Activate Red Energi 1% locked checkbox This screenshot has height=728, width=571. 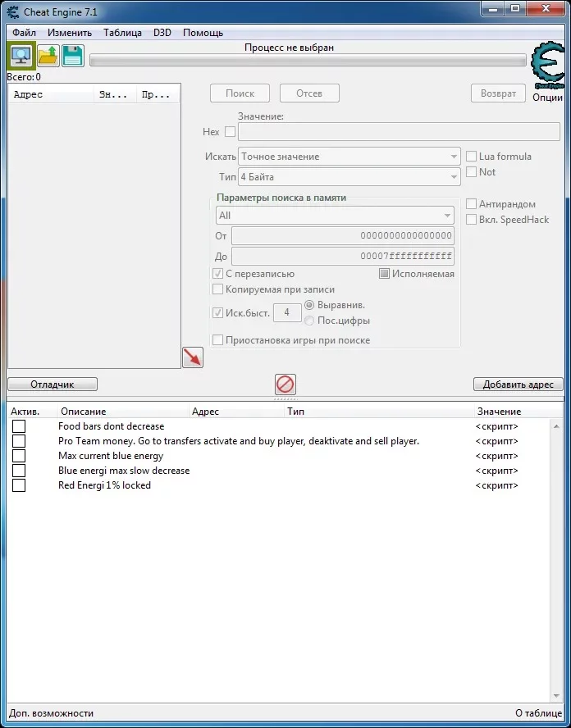tap(19, 485)
